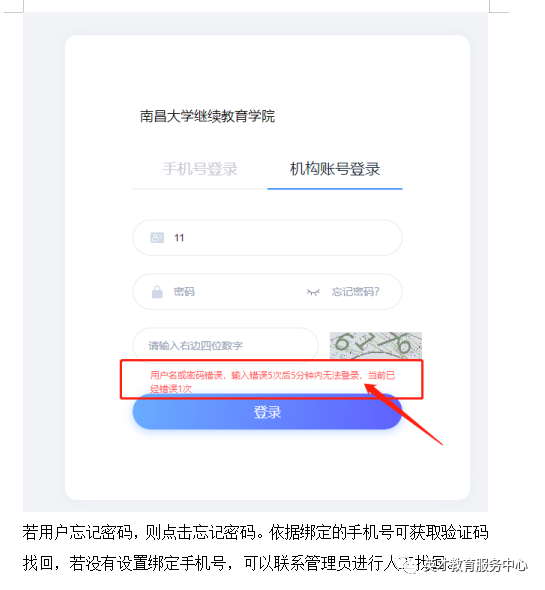
Task: Click the red arrow annotation
Action: click(x=404, y=414)
